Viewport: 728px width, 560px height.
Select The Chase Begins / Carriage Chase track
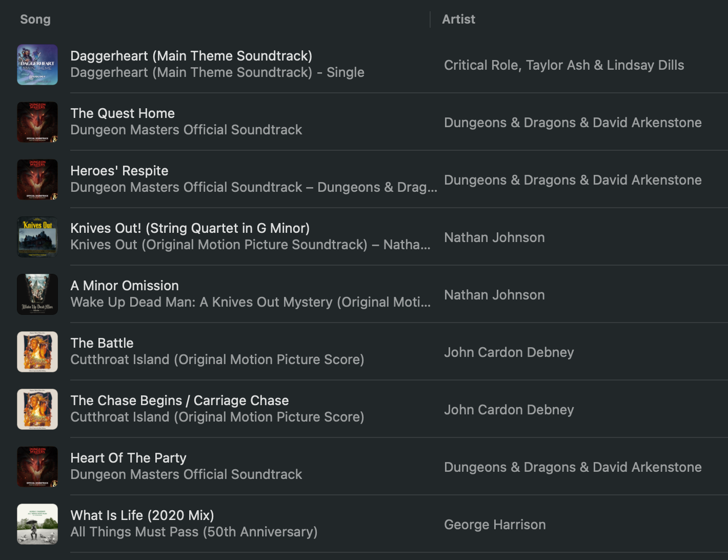click(x=179, y=401)
